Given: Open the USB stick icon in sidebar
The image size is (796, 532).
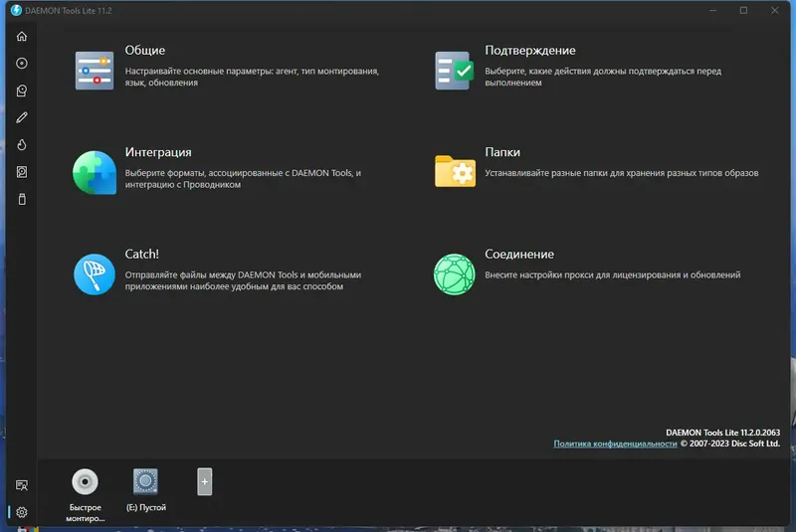Looking at the screenshot, I should point(21,199).
